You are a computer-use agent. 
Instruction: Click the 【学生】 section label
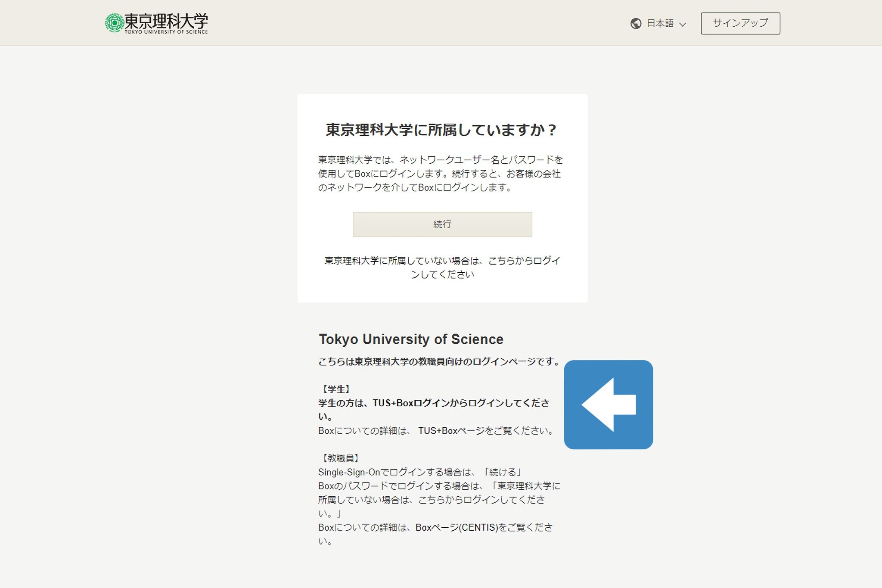[336, 389]
